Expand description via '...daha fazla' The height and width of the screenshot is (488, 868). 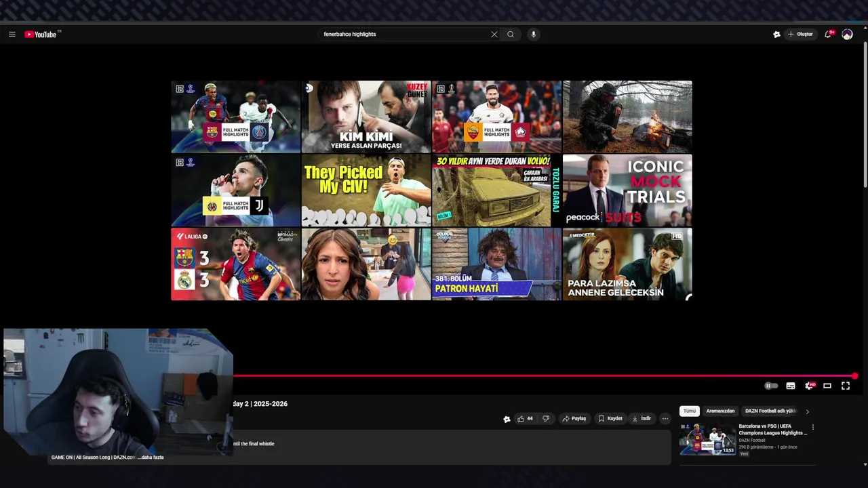pyautogui.click(x=151, y=457)
